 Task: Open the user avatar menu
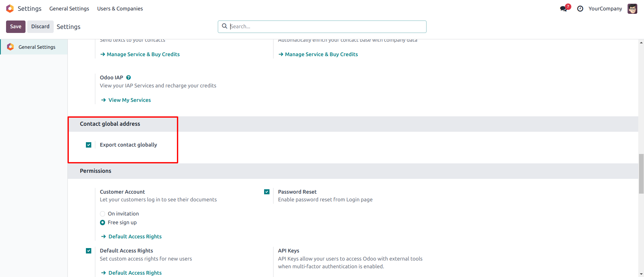[x=632, y=9]
